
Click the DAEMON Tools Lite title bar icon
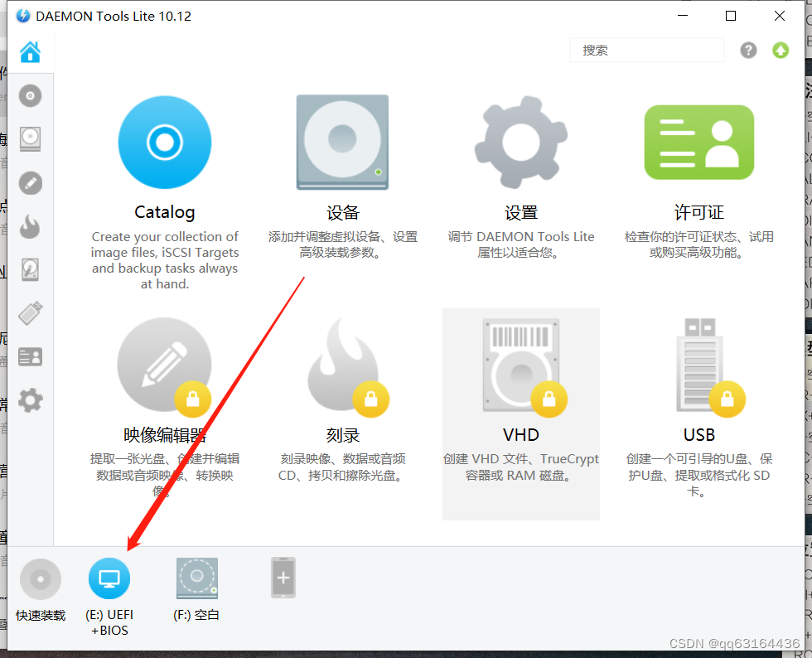click(x=23, y=16)
